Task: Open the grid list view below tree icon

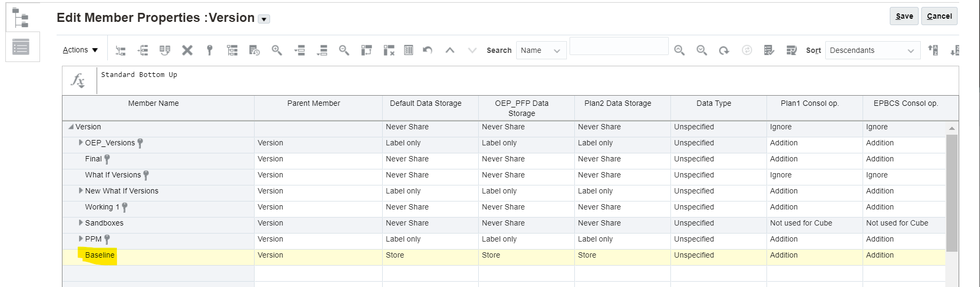Action: pyautogui.click(x=22, y=47)
